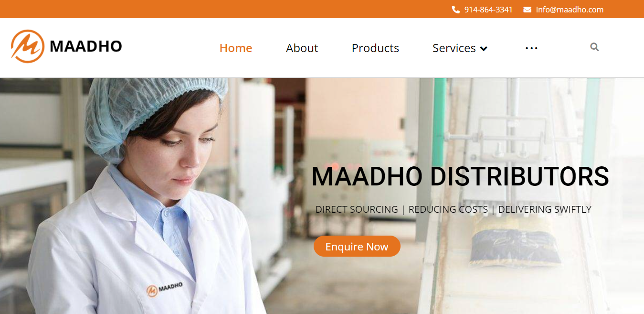The height and width of the screenshot is (314, 644).
Task: Open the three-dots more menu
Action: 531,48
